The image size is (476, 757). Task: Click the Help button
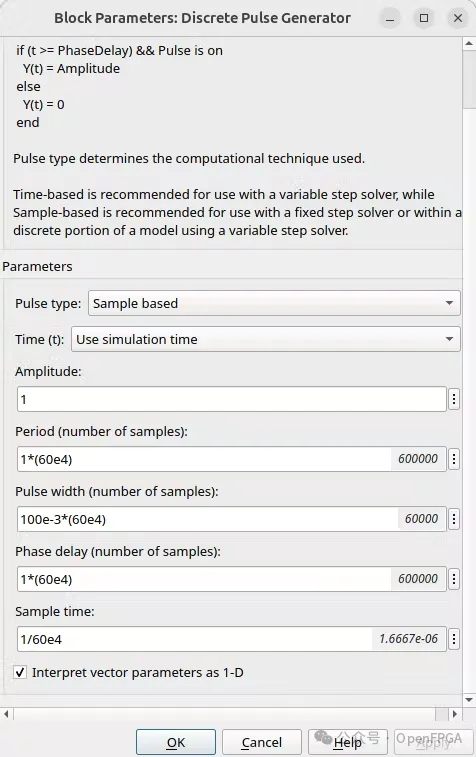[348, 742]
